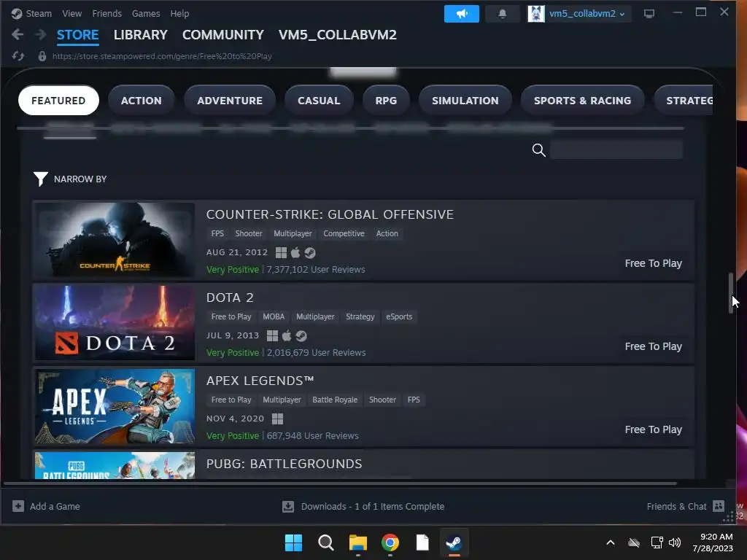Click the magnifier search icon in the store

tap(538, 150)
